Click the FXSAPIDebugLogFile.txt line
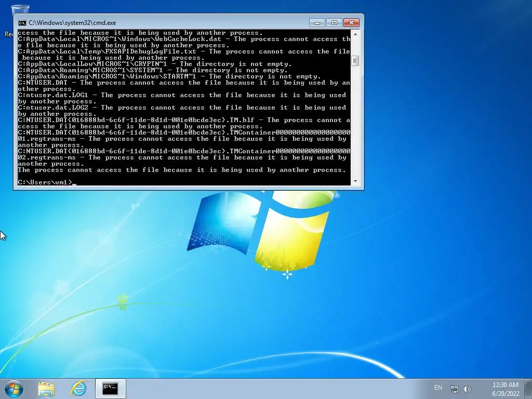Image resolution: width=532 pixels, height=399 pixels. click(184, 55)
